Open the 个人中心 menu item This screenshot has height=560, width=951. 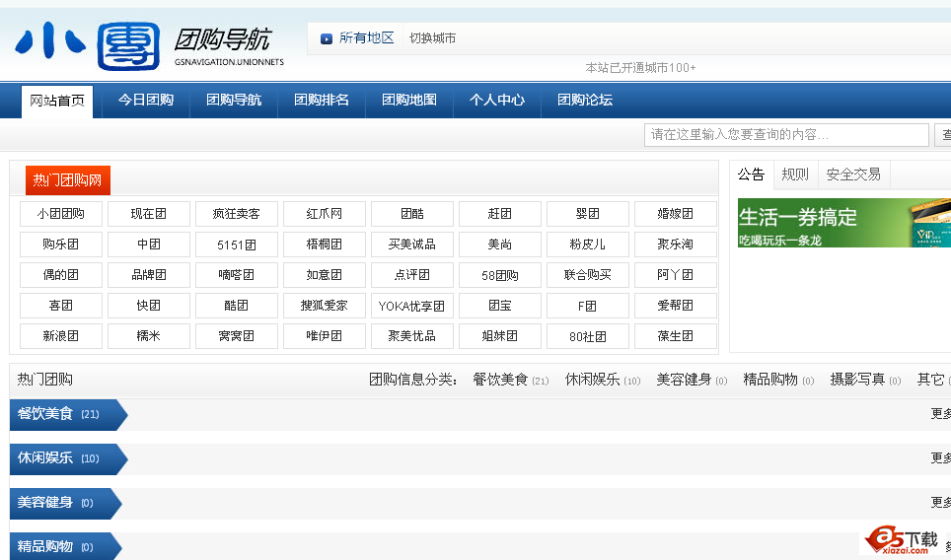pyautogui.click(x=497, y=100)
